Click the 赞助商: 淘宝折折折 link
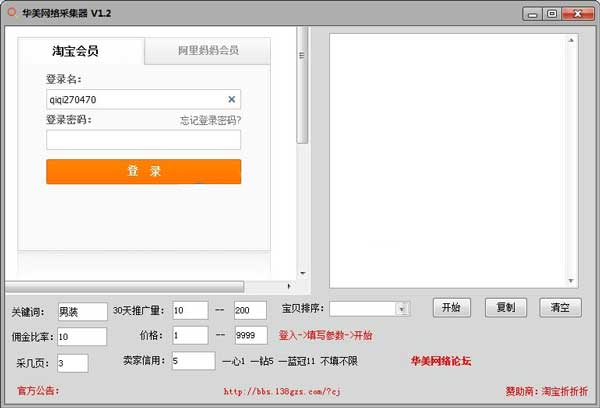Image resolution: width=600 pixels, height=408 pixels. point(546,391)
